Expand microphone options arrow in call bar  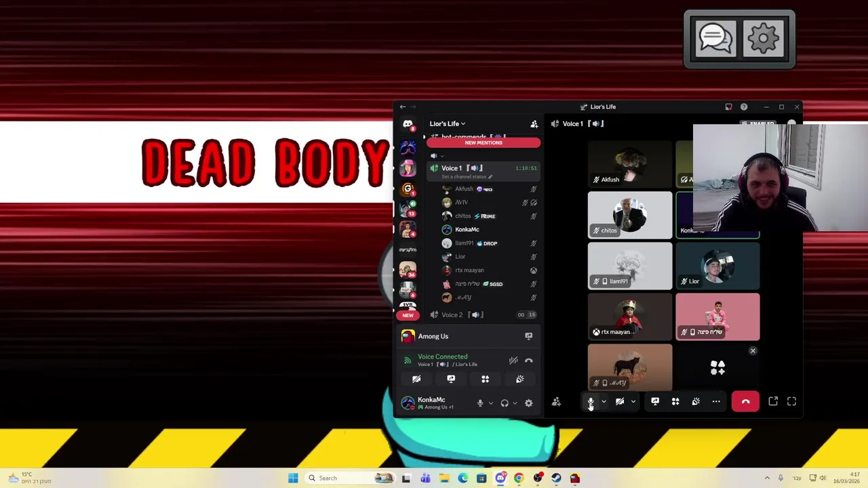pos(604,401)
